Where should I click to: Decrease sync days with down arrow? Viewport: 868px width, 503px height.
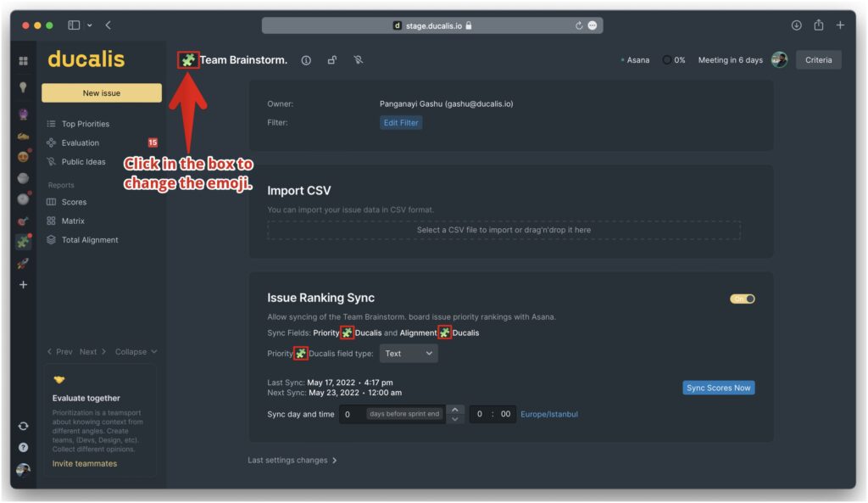455,419
